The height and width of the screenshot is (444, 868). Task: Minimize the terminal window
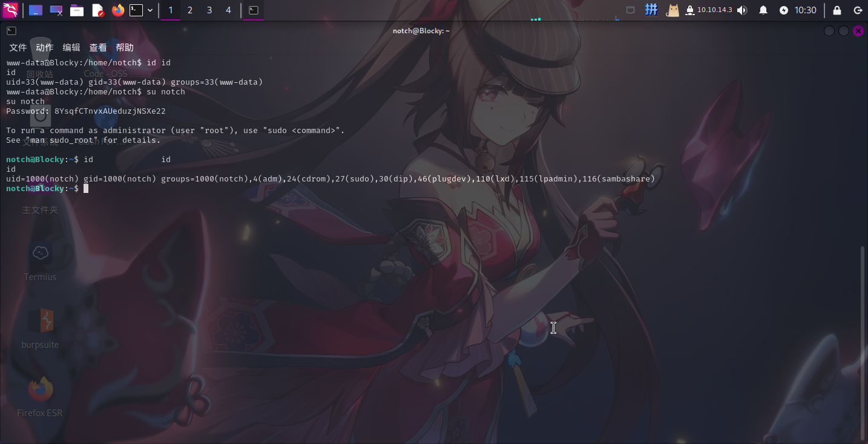(829, 31)
